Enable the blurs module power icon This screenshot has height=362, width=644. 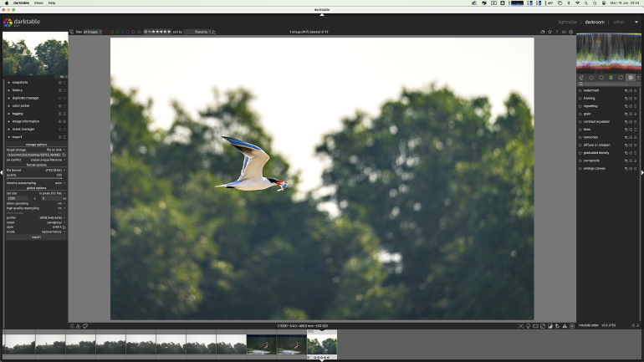point(580,130)
